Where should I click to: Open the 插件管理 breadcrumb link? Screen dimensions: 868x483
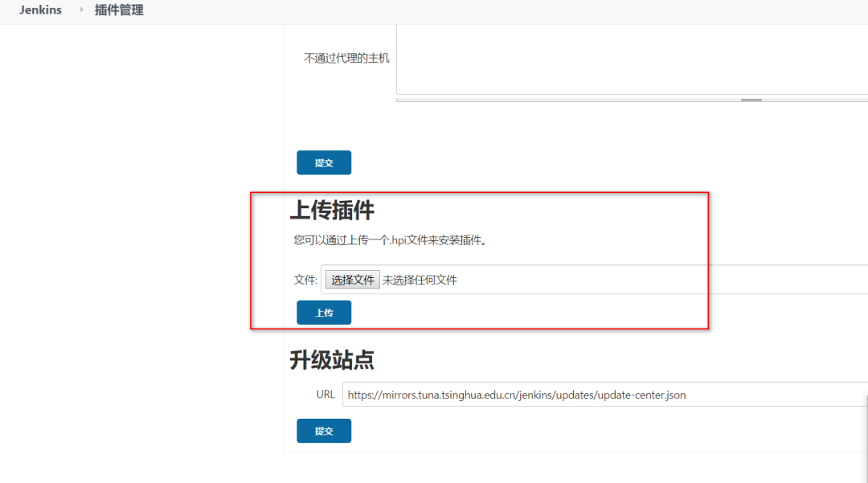pyautogui.click(x=119, y=10)
